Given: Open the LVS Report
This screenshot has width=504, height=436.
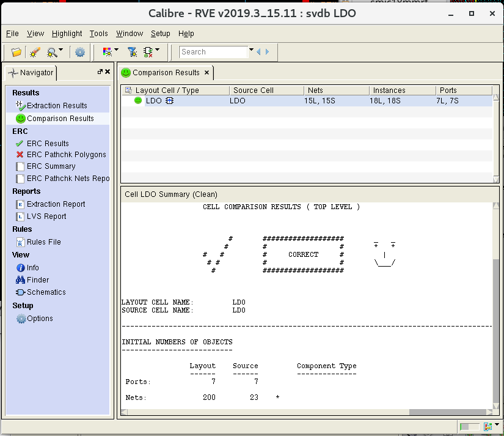Looking at the screenshot, I should click(x=46, y=216).
